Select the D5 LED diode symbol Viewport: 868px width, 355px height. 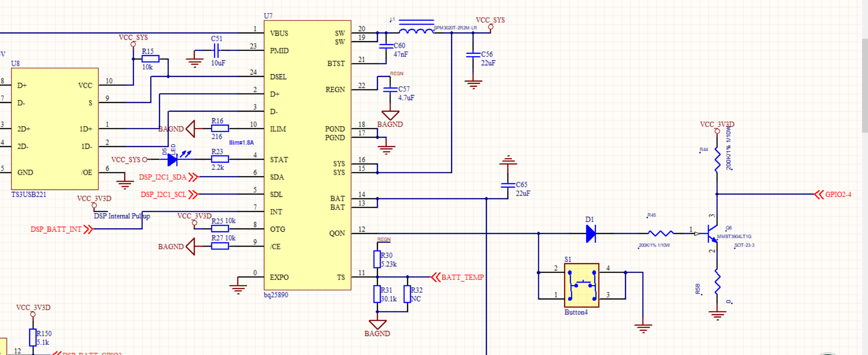173,159
